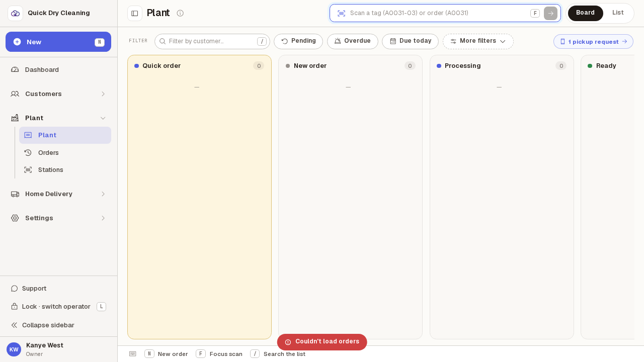Click the Processing column header
The width and height of the screenshot is (644, 362).
tap(502, 66)
